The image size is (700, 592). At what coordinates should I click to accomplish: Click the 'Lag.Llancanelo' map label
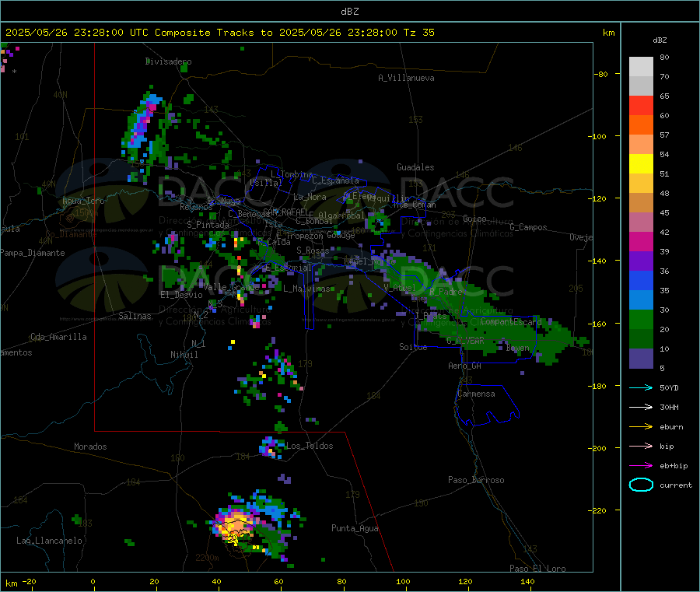(49, 541)
